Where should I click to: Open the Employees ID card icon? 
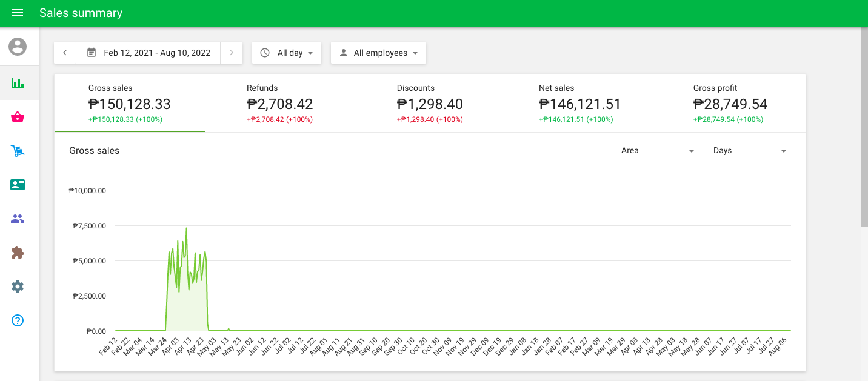(18, 185)
